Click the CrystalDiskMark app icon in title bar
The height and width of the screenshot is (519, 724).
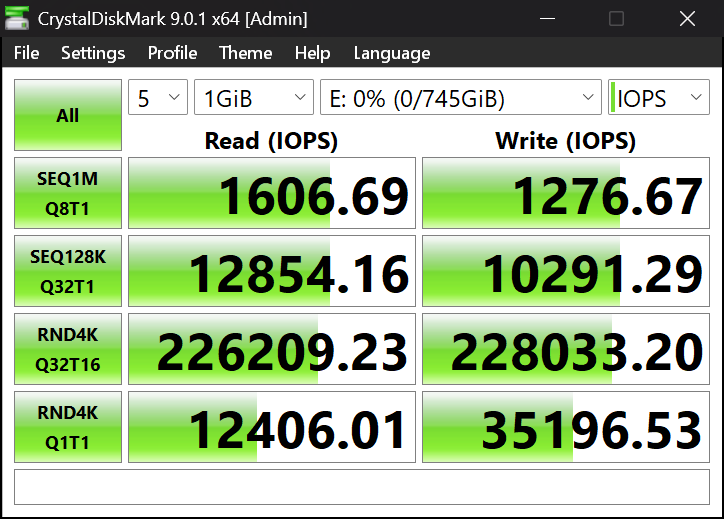point(17,18)
